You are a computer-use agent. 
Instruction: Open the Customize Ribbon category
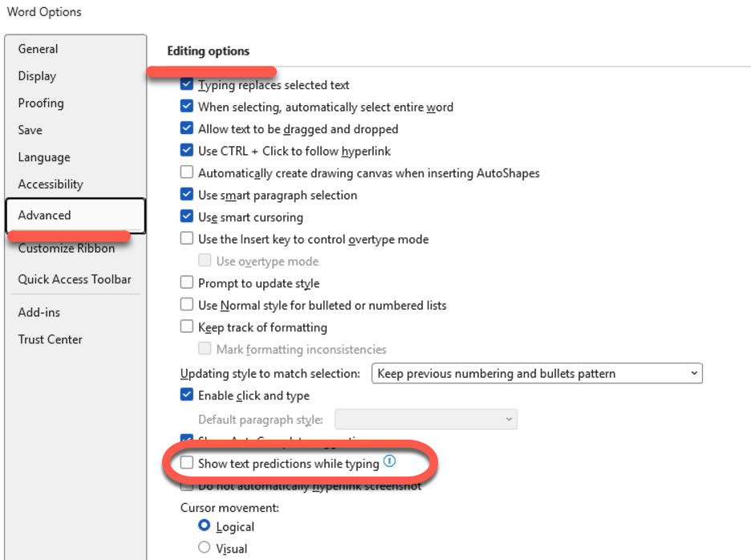click(67, 248)
